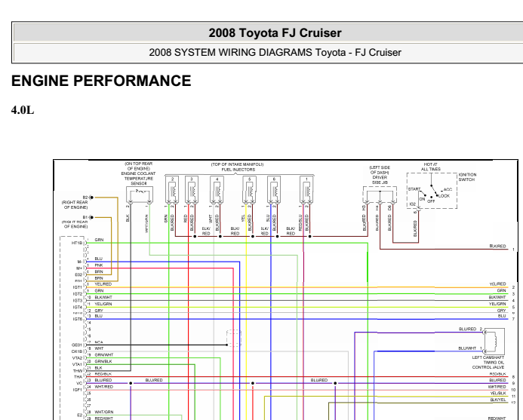Click the 'START' ignition switch position
The width and height of the screenshot is (523, 420).
coord(414,189)
